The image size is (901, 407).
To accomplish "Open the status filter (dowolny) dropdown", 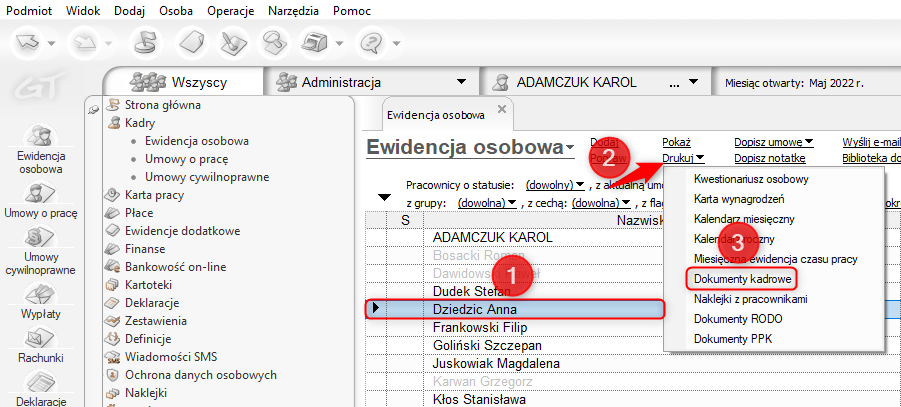I will [x=555, y=185].
